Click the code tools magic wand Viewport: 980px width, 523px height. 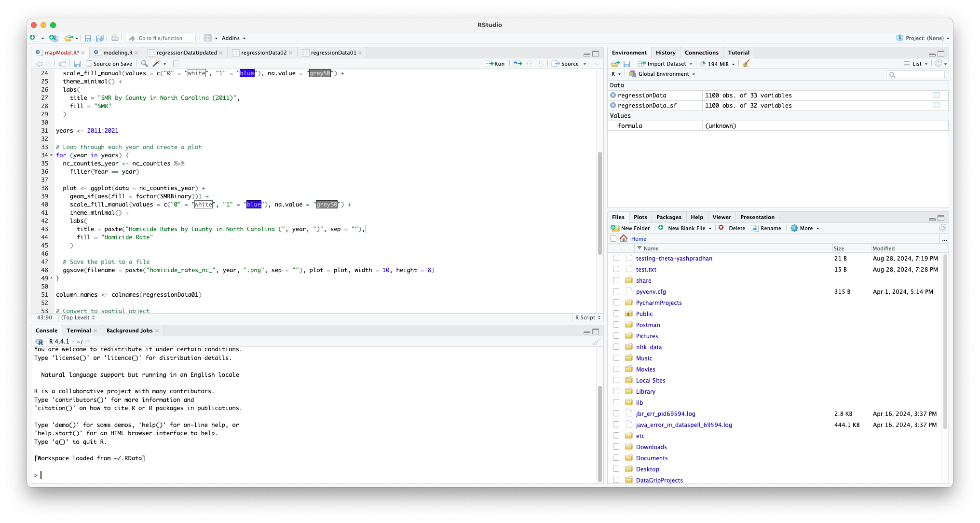pyautogui.click(x=157, y=64)
